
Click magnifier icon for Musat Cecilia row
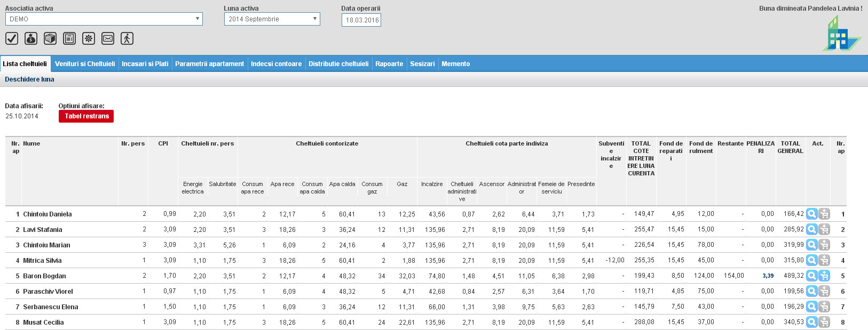click(x=811, y=322)
